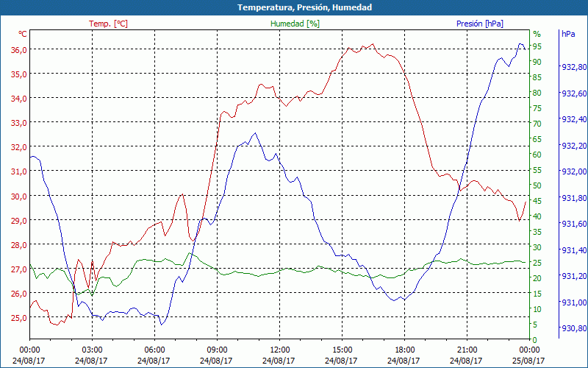The image size is (588, 368).
Task: Click the 34,0 temperature axis value
Action: (x=19, y=99)
